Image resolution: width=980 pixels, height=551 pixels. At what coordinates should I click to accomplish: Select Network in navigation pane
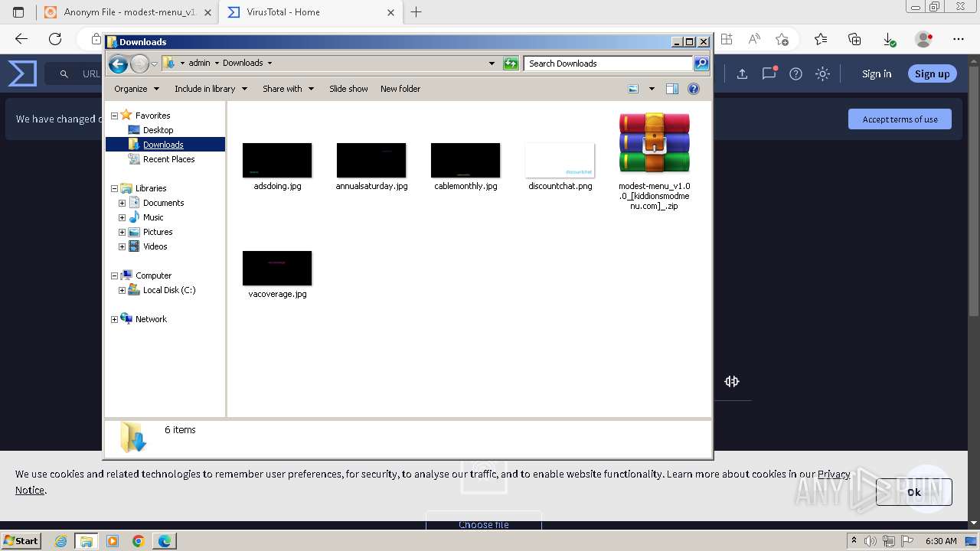point(151,319)
